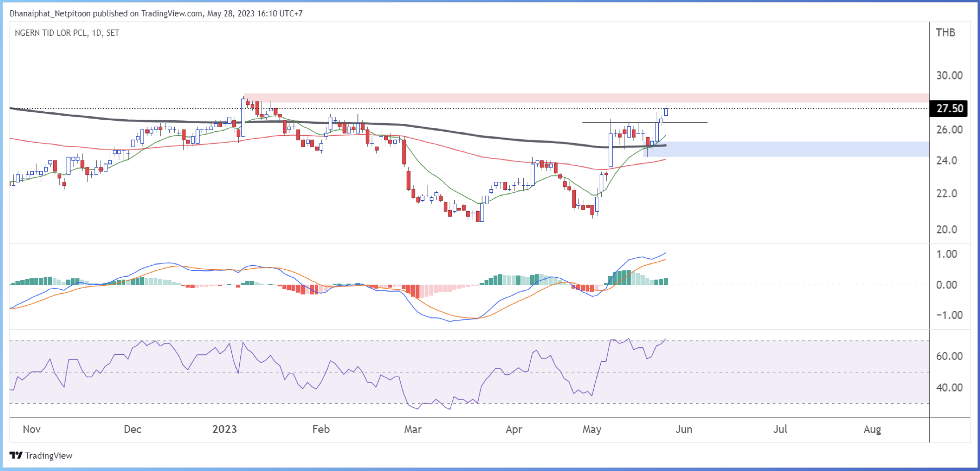
Task: Click the Dec label on the time axis
Action: (x=133, y=429)
